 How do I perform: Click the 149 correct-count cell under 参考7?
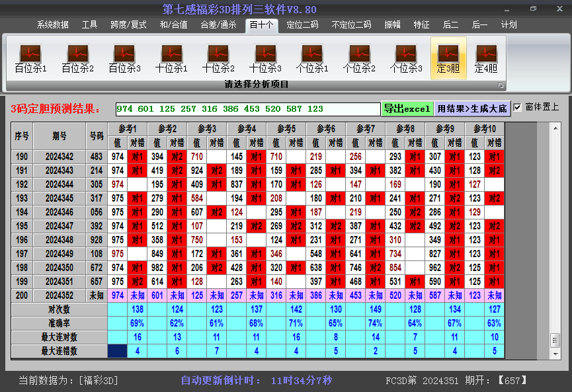pos(375,309)
